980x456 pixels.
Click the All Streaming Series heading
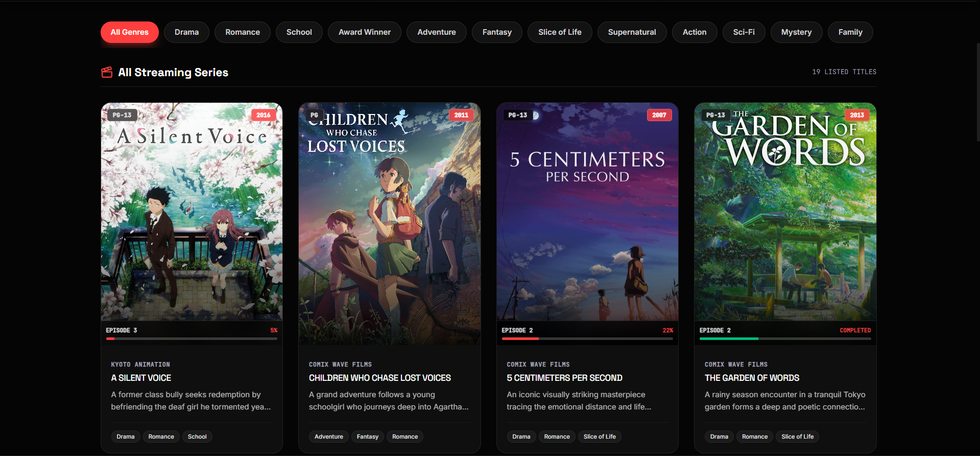[x=173, y=72]
